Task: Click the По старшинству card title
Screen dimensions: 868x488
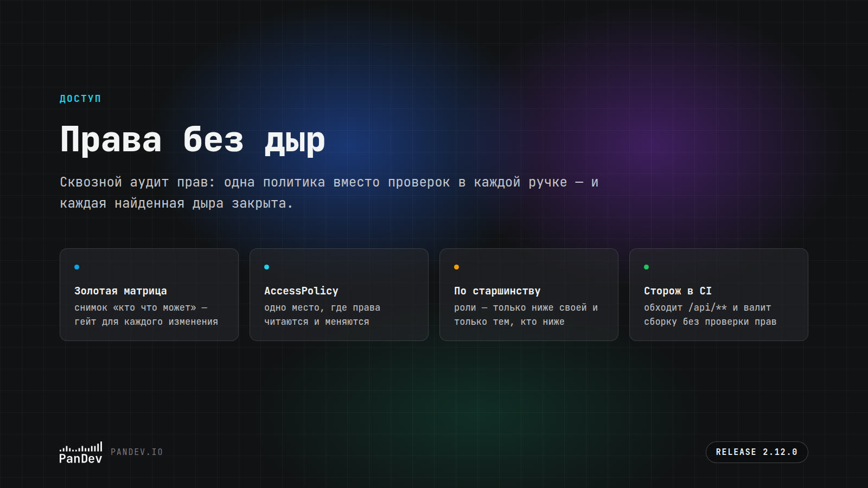Action: (x=497, y=291)
